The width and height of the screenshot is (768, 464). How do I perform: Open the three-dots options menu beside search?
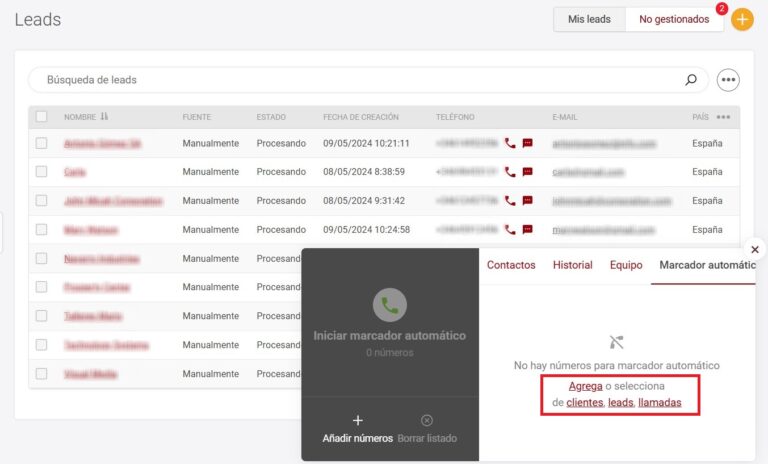728,80
